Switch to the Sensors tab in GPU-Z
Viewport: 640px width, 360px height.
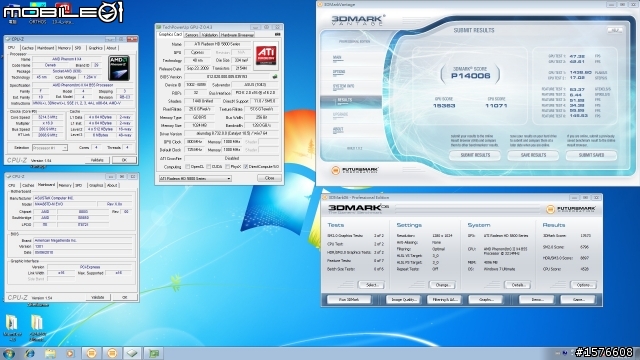pyautogui.click(x=191, y=35)
